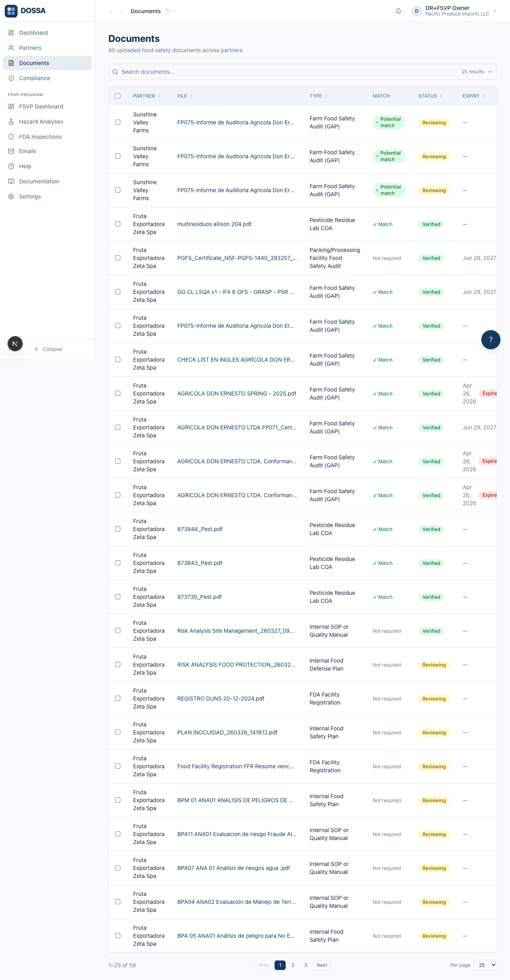Collapse the sidebar
510x980 pixels.
pos(48,349)
